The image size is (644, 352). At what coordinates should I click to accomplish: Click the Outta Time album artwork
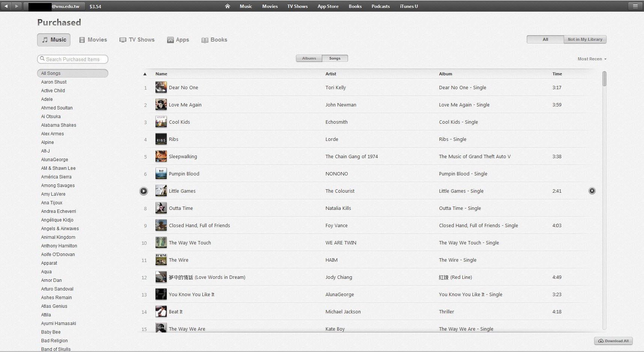[161, 208]
